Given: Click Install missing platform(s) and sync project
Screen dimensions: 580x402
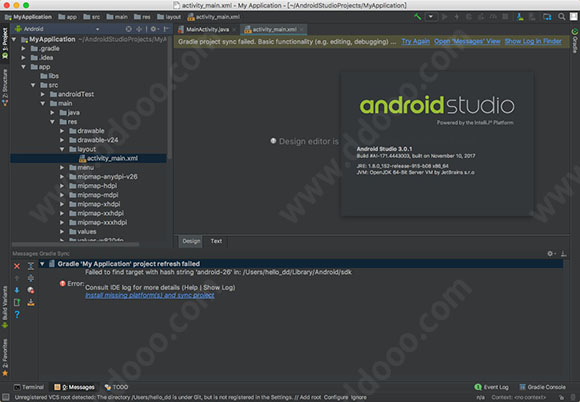Looking at the screenshot, I should (x=150, y=295).
